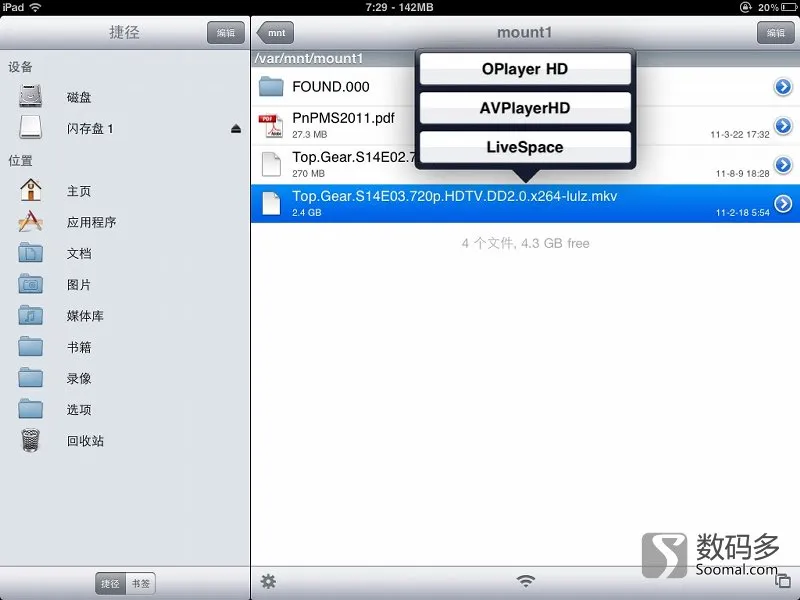Open with OPlayer HD
Viewport: 800px width, 600px height.
click(525, 69)
